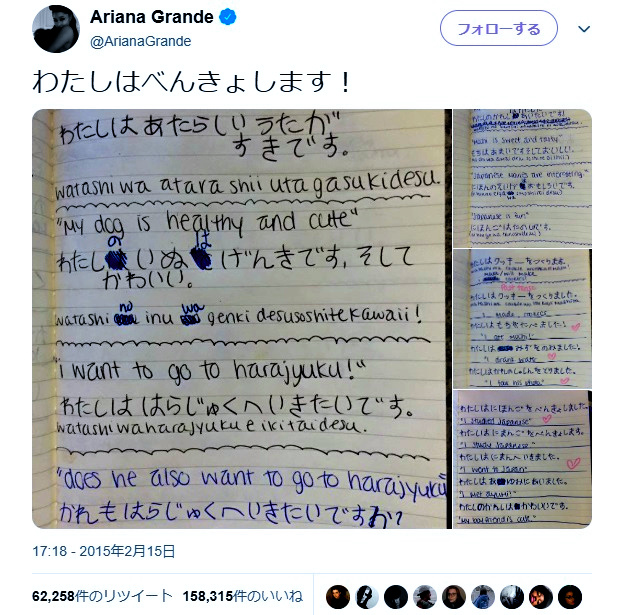Open the @ArianaGrande handle link

click(x=140, y=41)
